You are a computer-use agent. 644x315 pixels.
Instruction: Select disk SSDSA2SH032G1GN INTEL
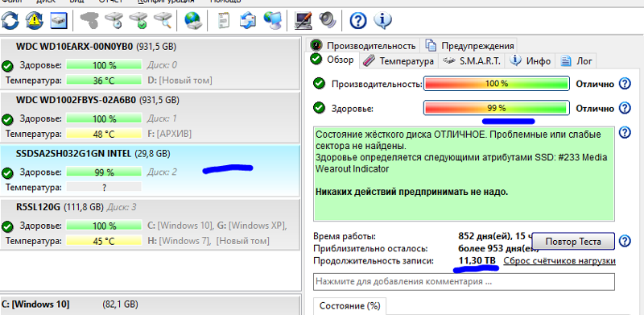pyautogui.click(x=151, y=171)
